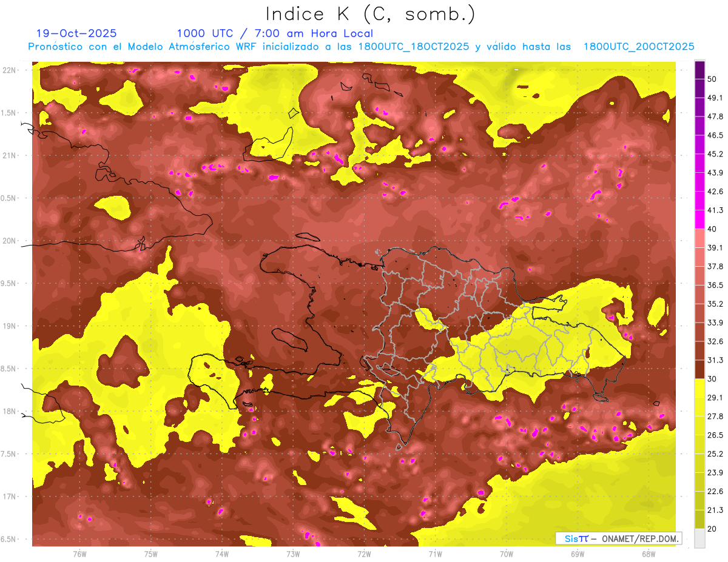
Task: Click the "6.5N" latitude axis label
Action: 9,540
